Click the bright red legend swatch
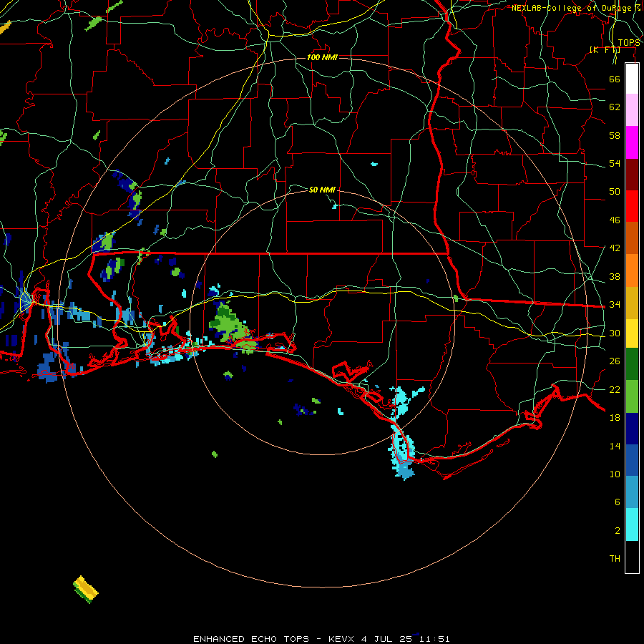The image size is (644, 644). [632, 206]
